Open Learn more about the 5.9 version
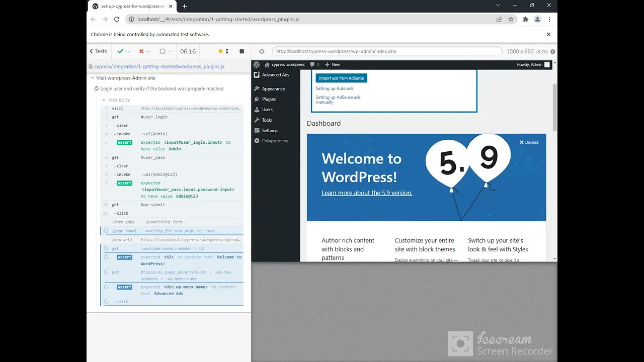This screenshot has width=644, height=362. 367,193
